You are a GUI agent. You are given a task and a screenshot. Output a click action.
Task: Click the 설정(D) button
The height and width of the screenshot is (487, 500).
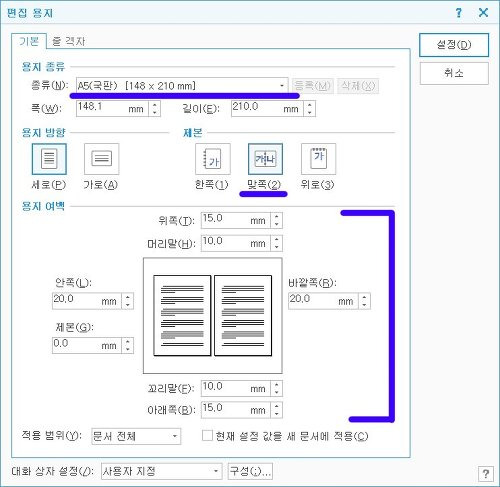454,45
